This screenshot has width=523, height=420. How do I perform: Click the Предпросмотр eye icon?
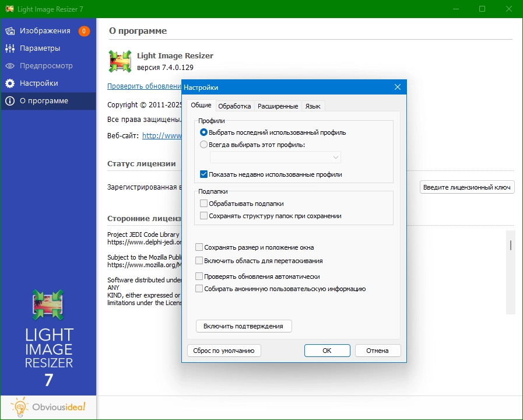tap(10, 66)
